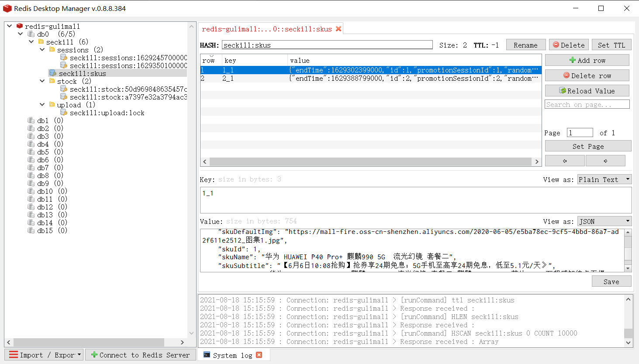Click the System log terminal icon
The width and height of the screenshot is (639, 364).
coord(207,355)
